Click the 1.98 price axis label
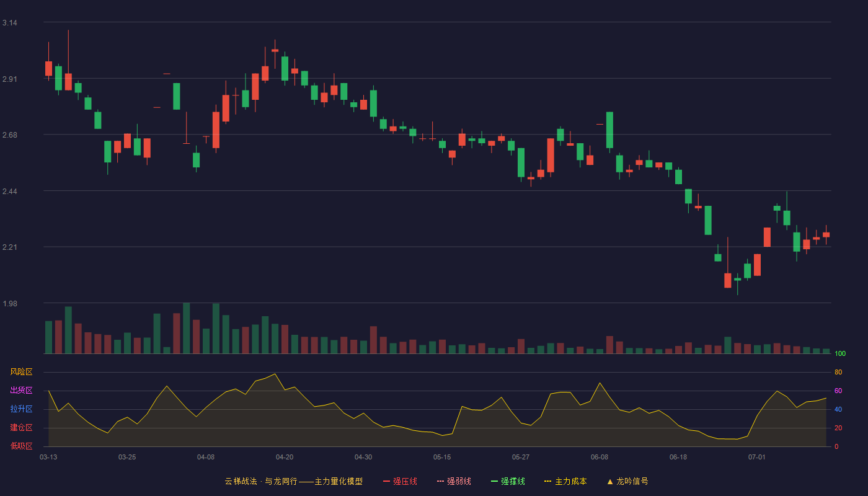868x496 pixels. [10, 304]
